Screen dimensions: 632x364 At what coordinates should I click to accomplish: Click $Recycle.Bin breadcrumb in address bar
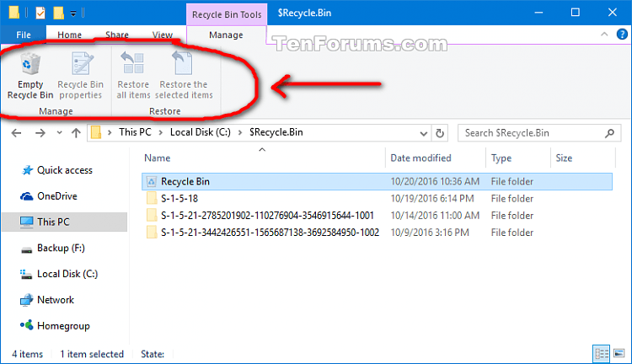click(x=276, y=132)
